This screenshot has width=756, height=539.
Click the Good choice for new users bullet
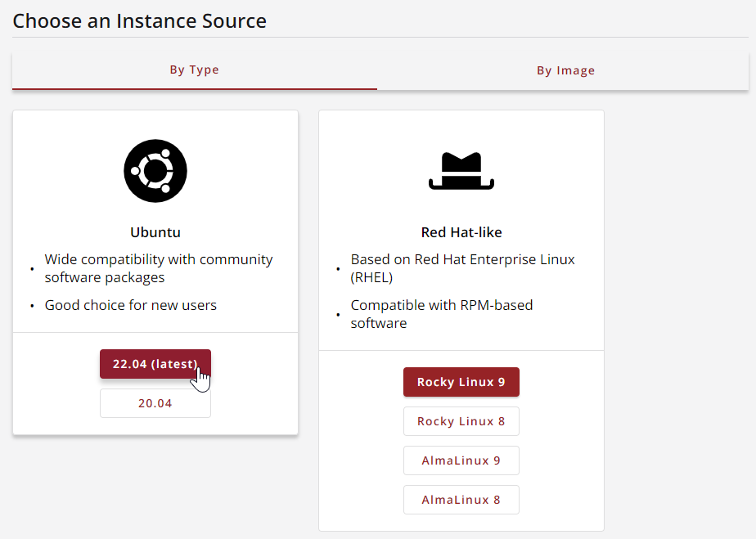130,304
